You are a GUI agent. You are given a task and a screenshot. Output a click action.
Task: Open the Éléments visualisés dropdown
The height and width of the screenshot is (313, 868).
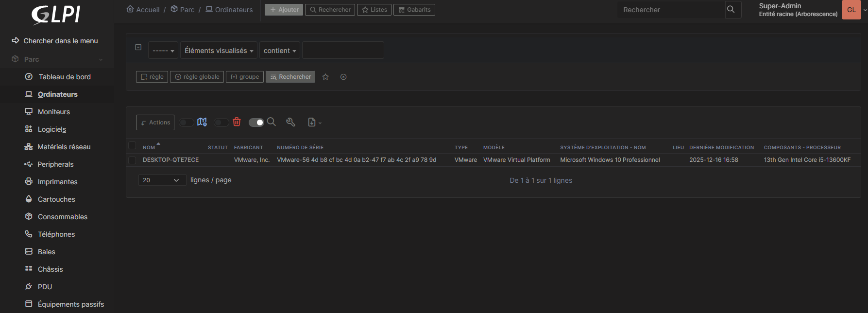tap(219, 51)
